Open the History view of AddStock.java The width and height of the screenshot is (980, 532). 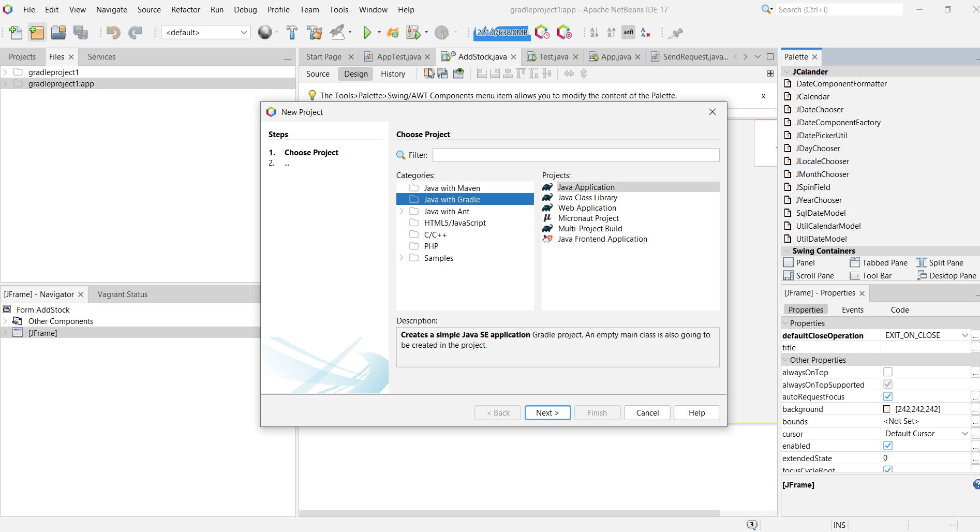tap(393, 74)
